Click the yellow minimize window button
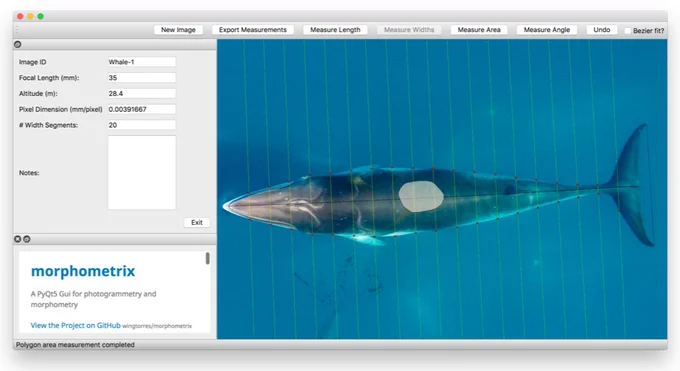 pos(30,16)
